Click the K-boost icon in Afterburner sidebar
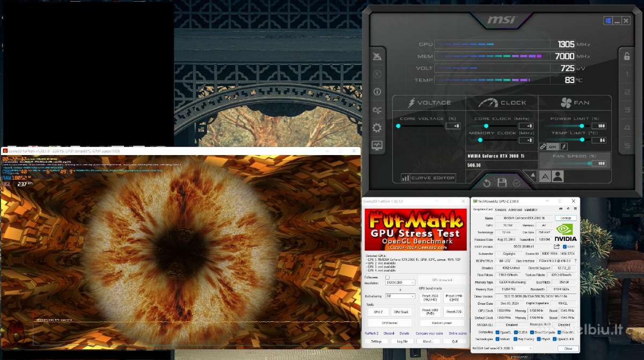644x360 pixels. pyautogui.click(x=377, y=74)
